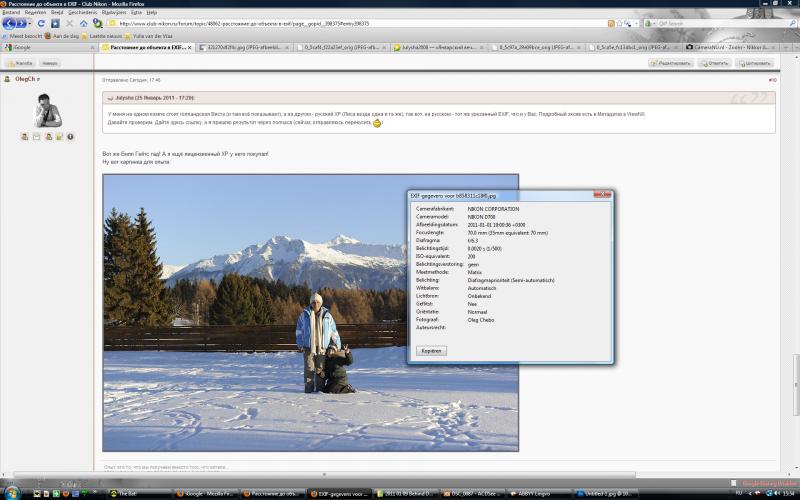
Task: Click the quote header Julysha snapback icon
Action: (x=110, y=98)
